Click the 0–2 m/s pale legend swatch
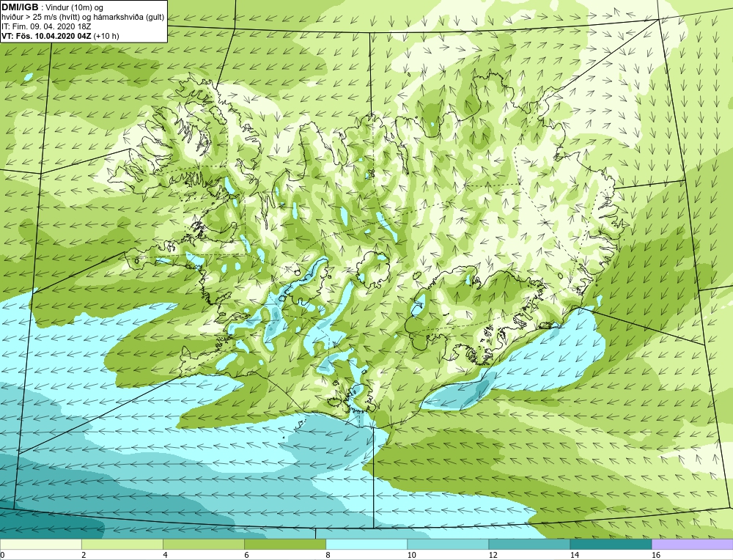This screenshot has height=560, width=733. [x=40, y=544]
